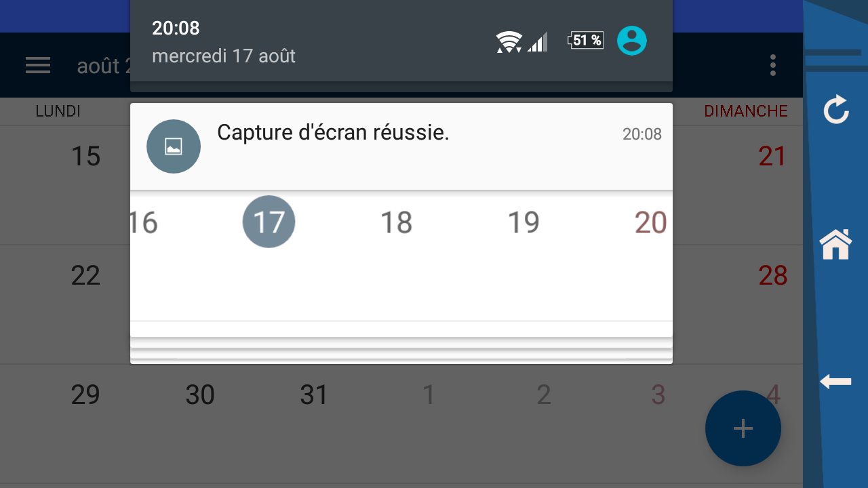Add new event with plus button

(x=743, y=428)
